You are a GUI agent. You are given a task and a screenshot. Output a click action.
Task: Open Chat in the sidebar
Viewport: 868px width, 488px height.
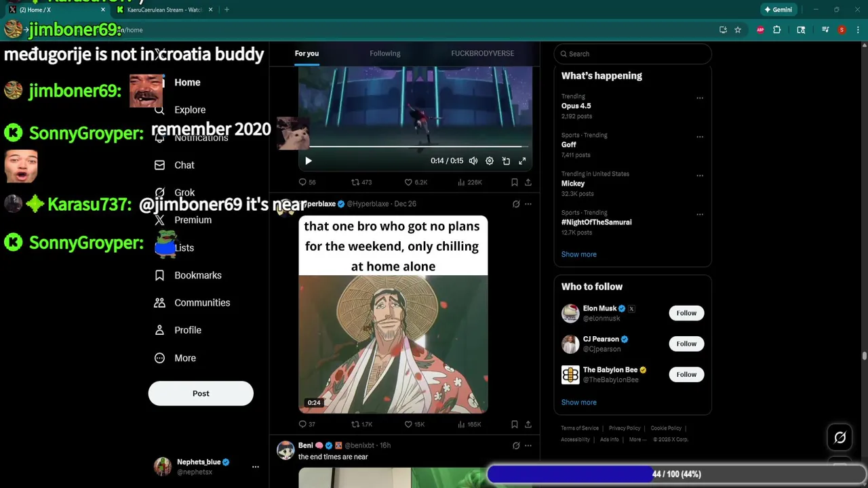175,165
